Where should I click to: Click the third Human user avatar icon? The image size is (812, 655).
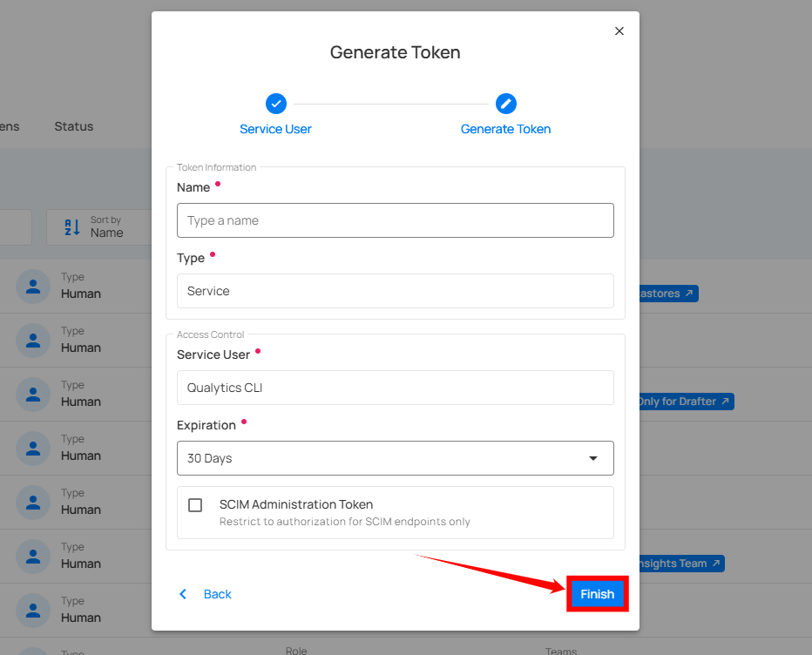click(x=33, y=394)
